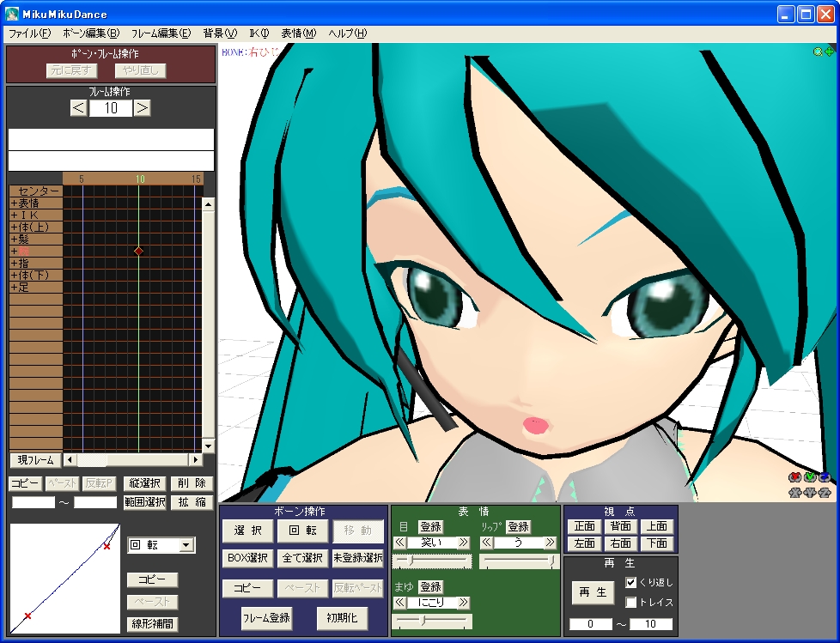Click the 現フレーム current frame button
Image resolution: width=840 pixels, height=643 pixels.
pyautogui.click(x=35, y=460)
